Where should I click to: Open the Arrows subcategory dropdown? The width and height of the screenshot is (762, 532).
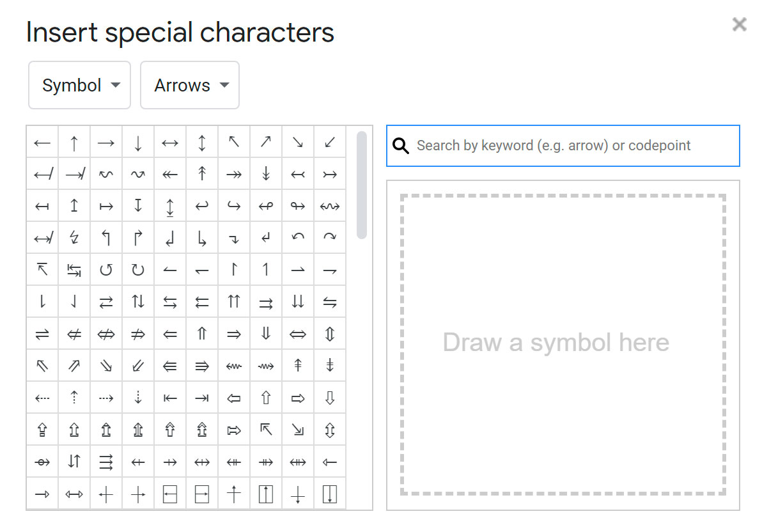(x=189, y=85)
